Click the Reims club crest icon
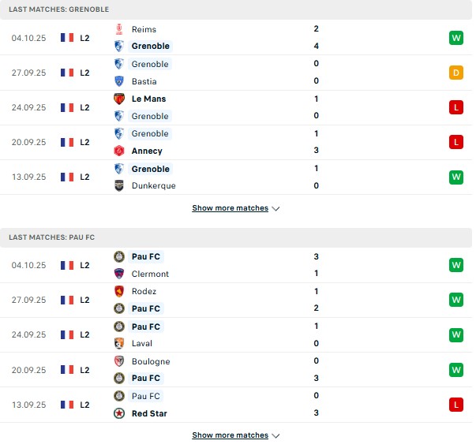The height and width of the screenshot is (448, 476). pyautogui.click(x=119, y=28)
